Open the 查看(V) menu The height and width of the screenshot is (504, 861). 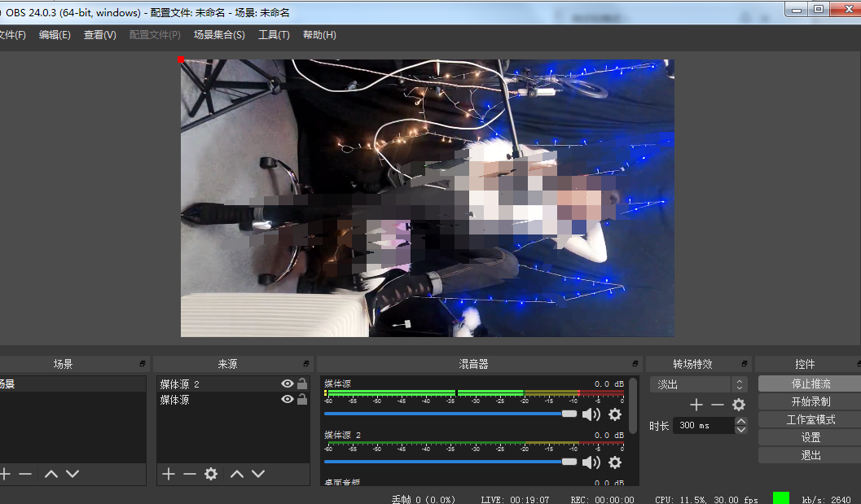pyautogui.click(x=100, y=34)
